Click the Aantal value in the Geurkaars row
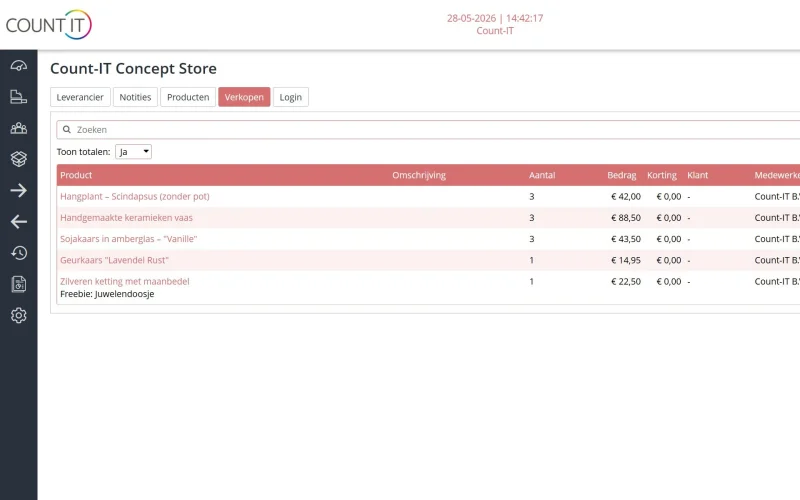The width and height of the screenshot is (800, 500). [x=531, y=260]
